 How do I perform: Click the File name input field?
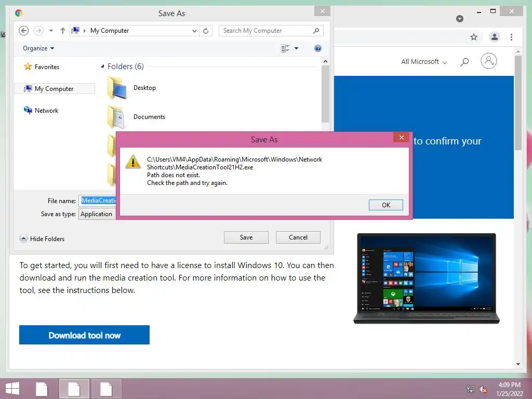click(98, 201)
